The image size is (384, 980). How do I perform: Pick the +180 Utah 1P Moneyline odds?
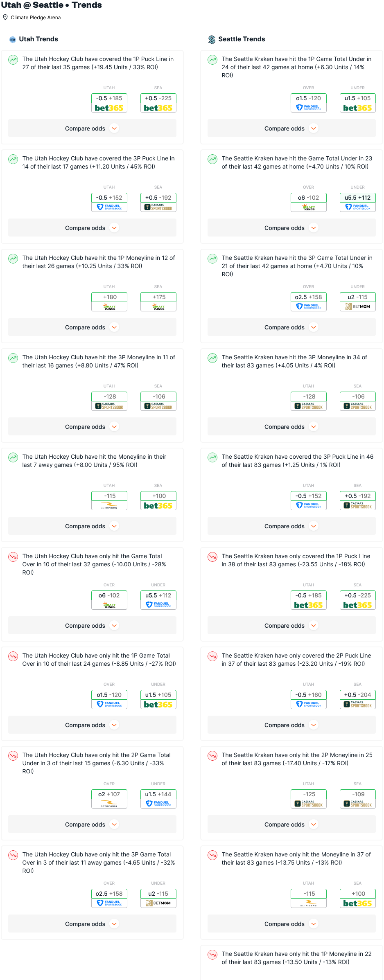point(109,297)
